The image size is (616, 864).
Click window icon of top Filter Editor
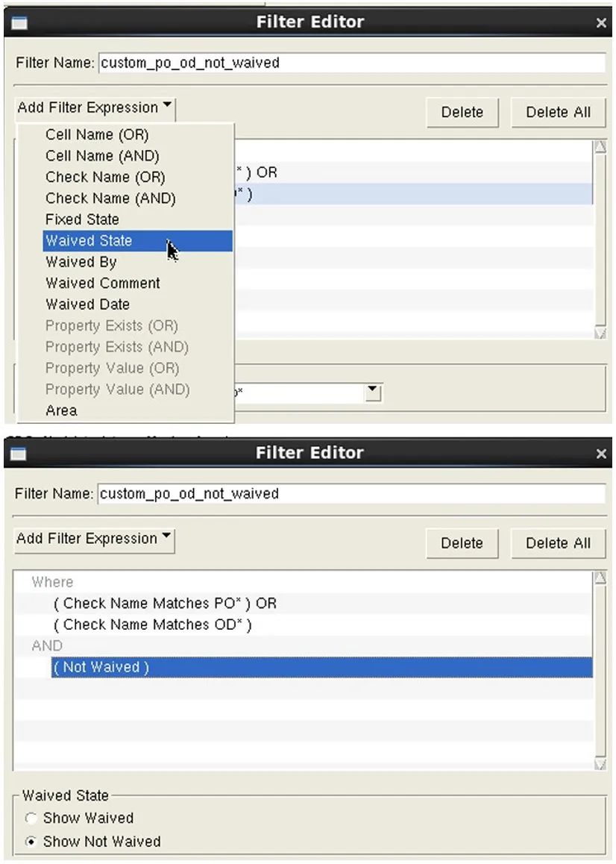pos(19,22)
